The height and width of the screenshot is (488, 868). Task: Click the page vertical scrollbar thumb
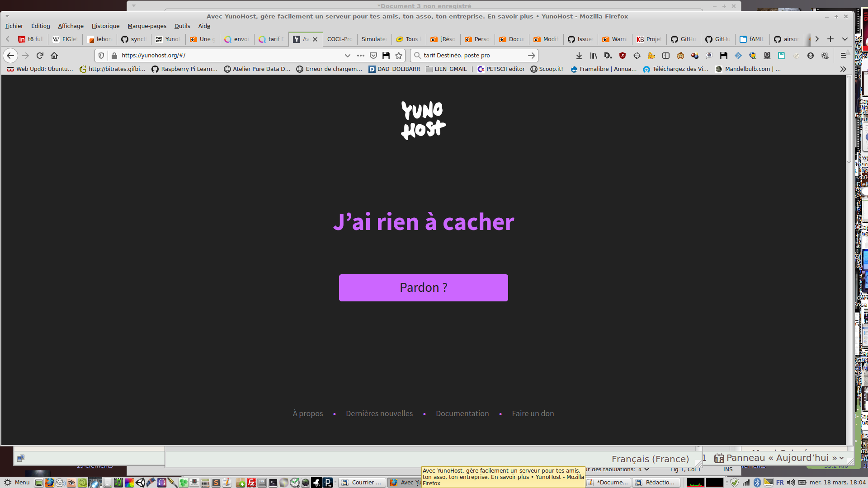tap(849, 120)
